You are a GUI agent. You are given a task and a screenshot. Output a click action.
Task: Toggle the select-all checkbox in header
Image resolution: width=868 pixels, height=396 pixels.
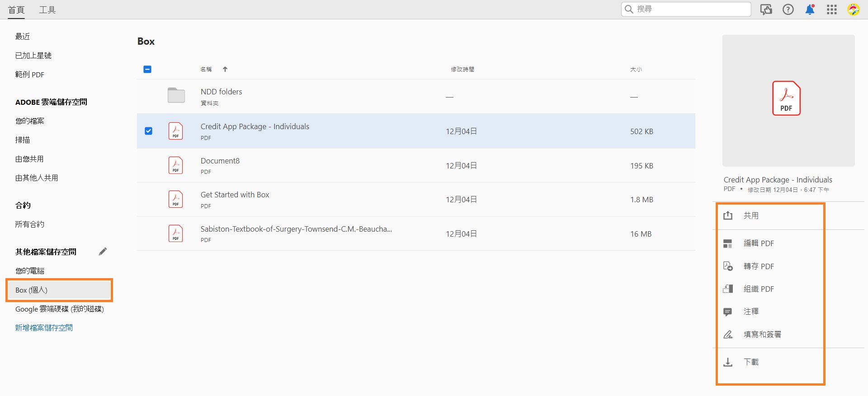coord(147,69)
